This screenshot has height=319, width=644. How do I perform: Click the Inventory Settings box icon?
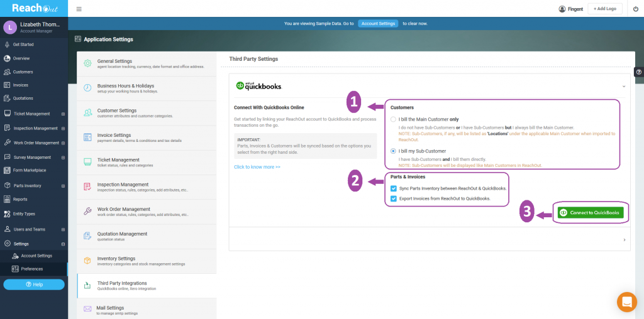coord(87,261)
